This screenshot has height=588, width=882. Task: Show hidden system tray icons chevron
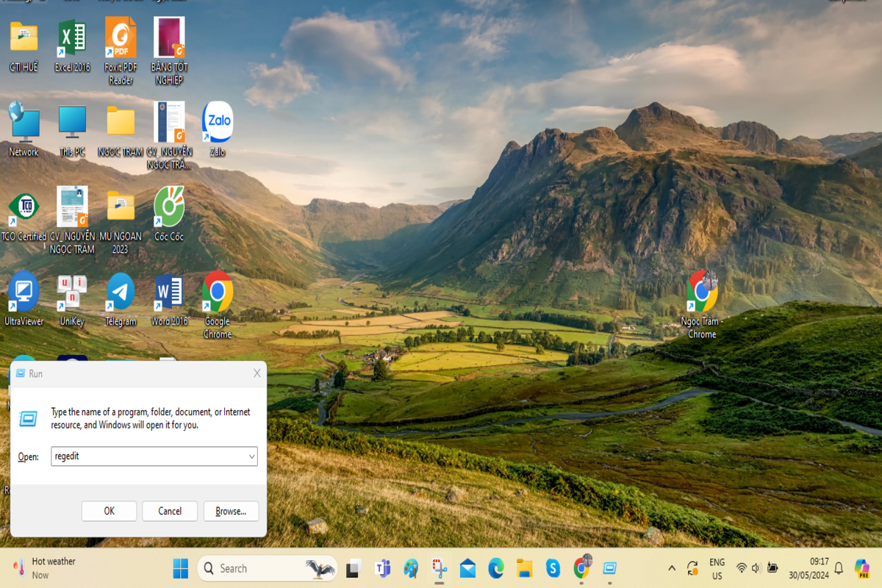point(672,568)
